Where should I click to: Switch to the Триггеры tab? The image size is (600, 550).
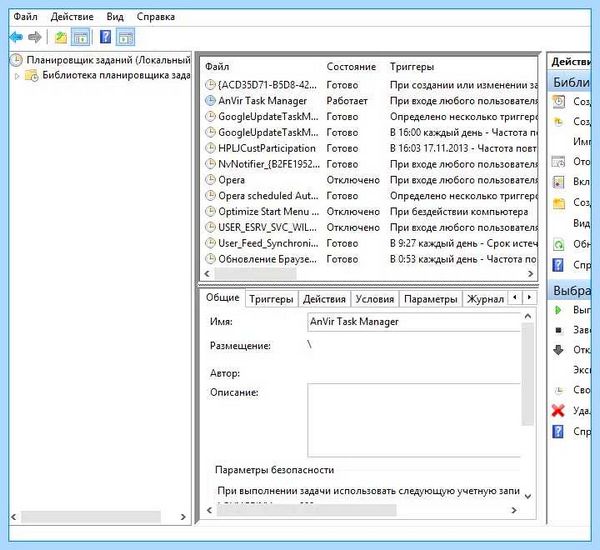tap(271, 299)
